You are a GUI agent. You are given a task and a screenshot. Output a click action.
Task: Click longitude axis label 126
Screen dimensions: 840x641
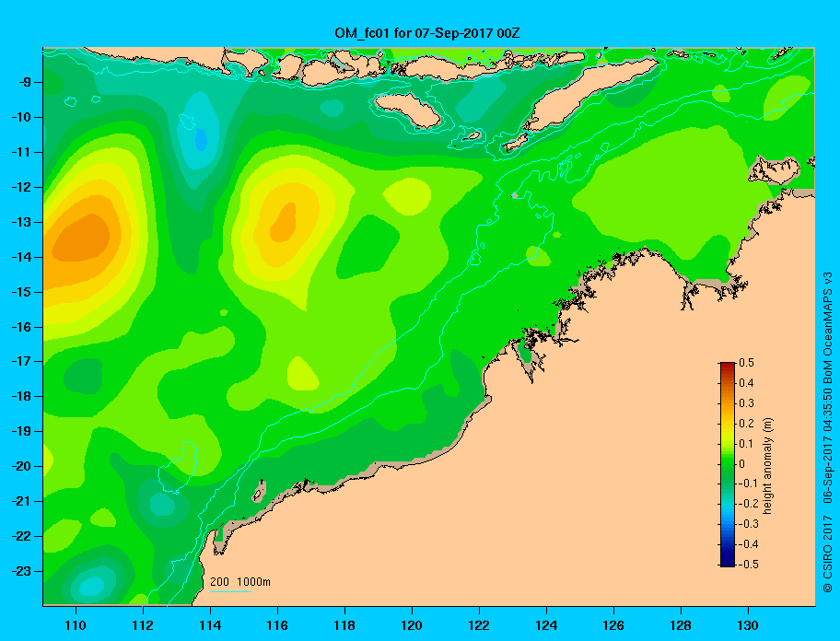(613, 625)
